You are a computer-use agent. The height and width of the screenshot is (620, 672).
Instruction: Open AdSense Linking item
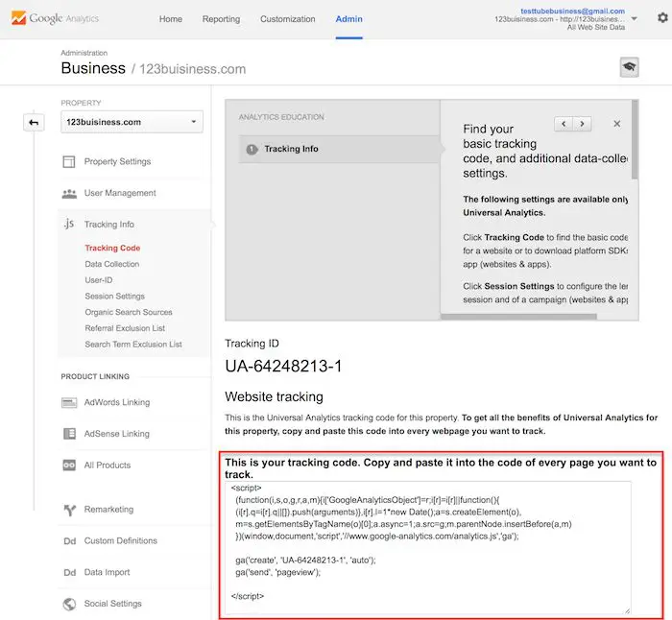click(x=116, y=434)
